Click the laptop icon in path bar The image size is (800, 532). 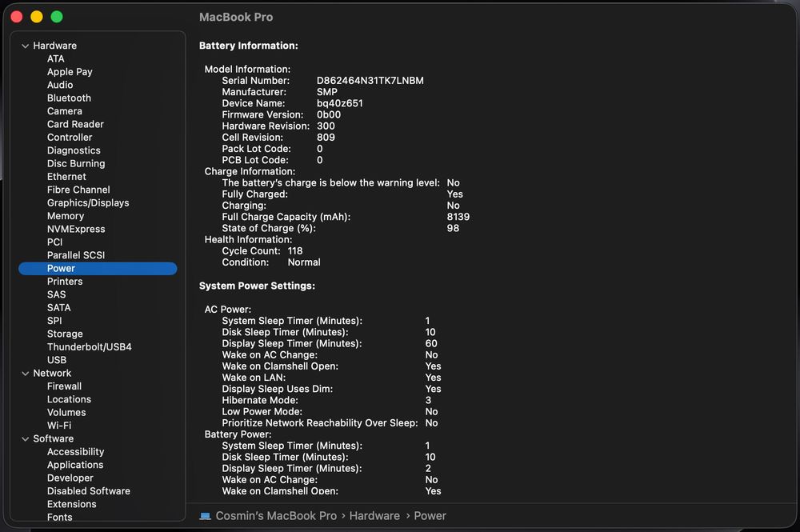pos(205,516)
